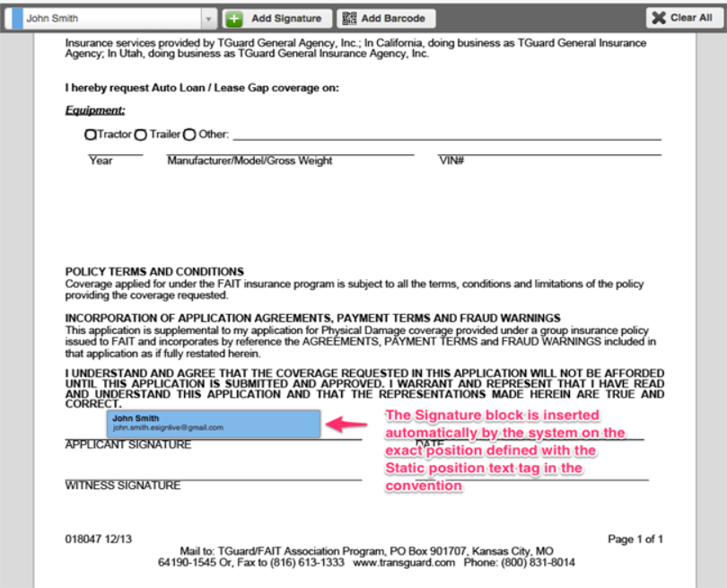Click the Manufacturer/Model/Gross Weight field line
This screenshot has width=727, height=588.
tap(290, 153)
